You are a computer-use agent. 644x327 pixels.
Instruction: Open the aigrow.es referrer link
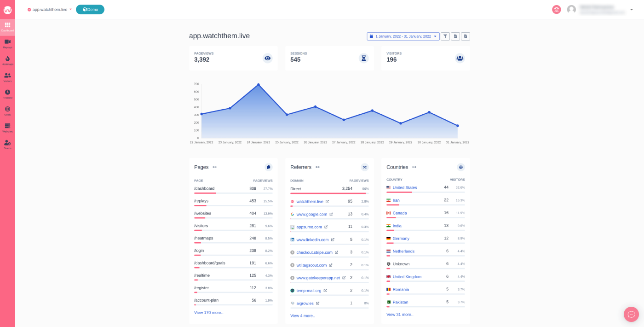coord(305,304)
